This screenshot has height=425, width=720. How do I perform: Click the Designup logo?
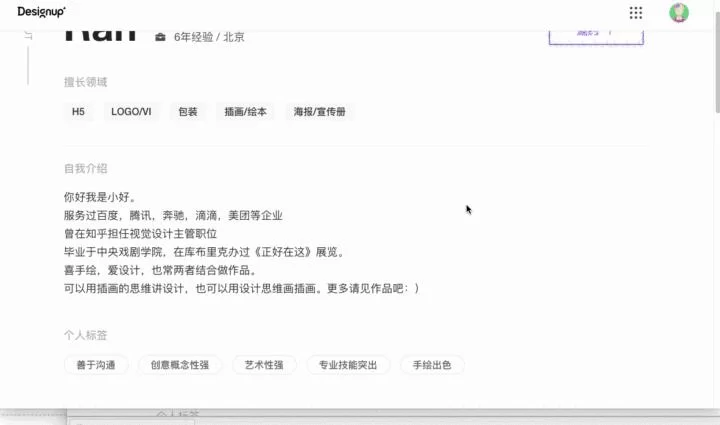point(41,12)
